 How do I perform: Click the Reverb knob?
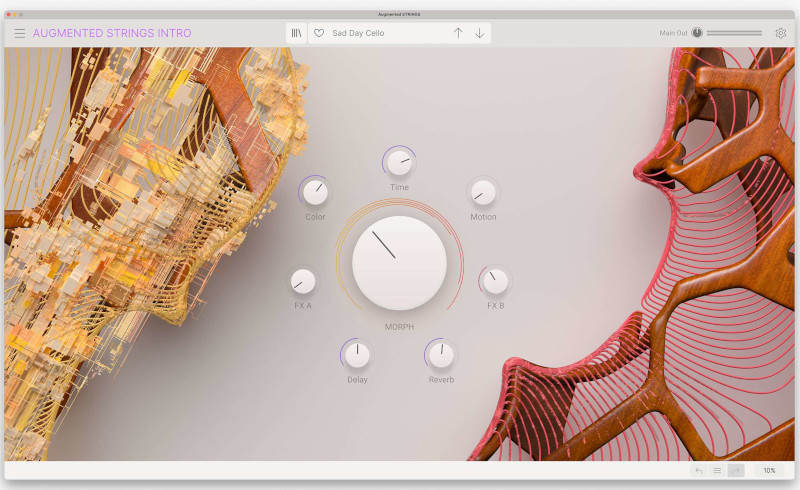point(441,355)
